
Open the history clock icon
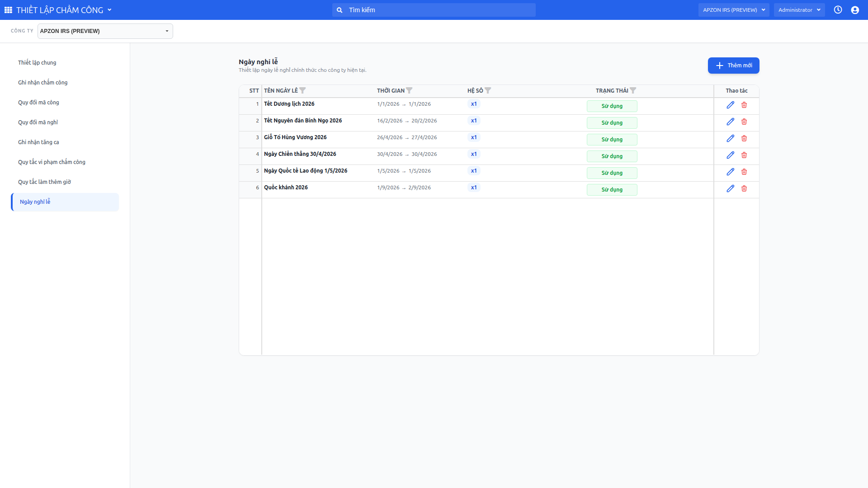click(838, 10)
